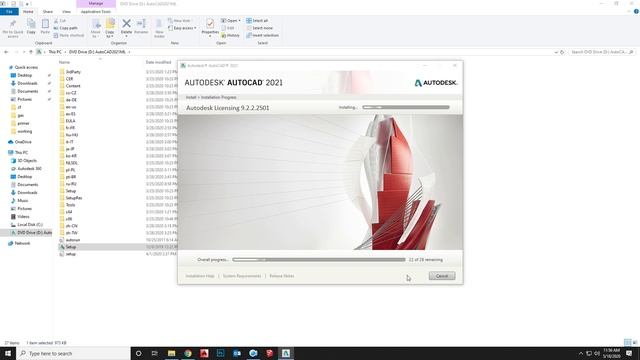Screen dimensions: 640x360
Task: Sort the file list by Name column
Action: click(64, 62)
